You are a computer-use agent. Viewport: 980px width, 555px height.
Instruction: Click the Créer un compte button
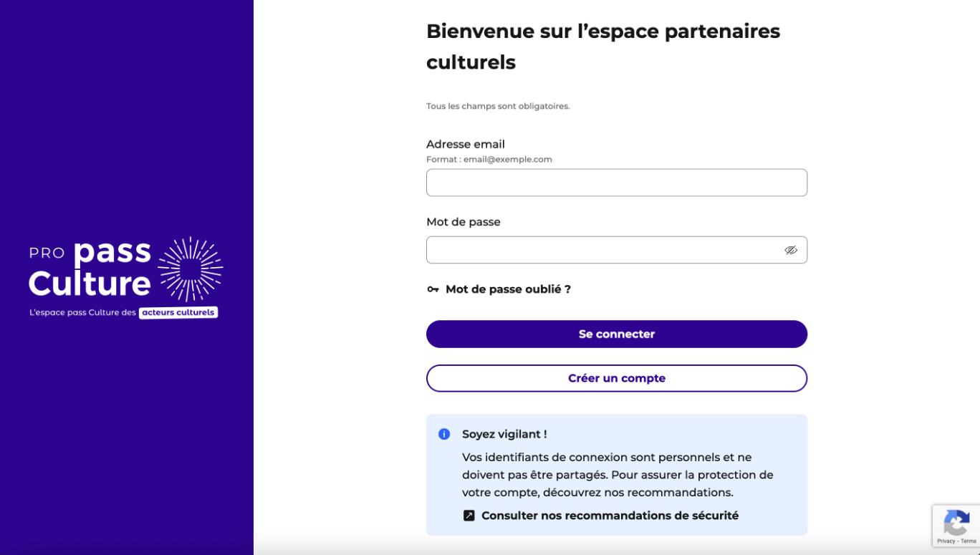(617, 378)
